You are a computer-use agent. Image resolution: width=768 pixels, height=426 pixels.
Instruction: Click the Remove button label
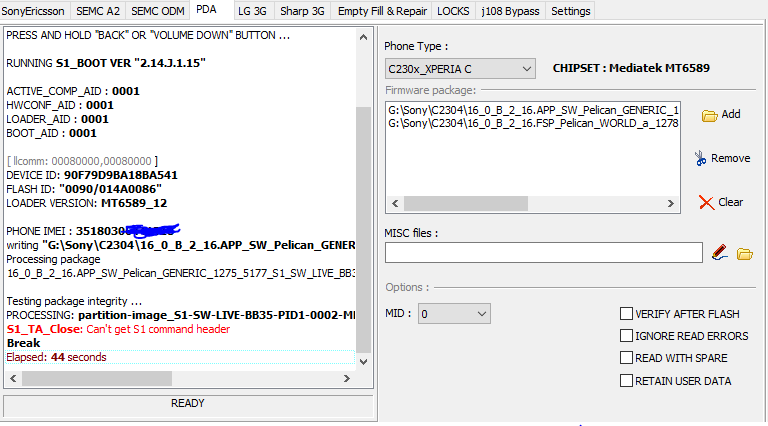[730, 158]
